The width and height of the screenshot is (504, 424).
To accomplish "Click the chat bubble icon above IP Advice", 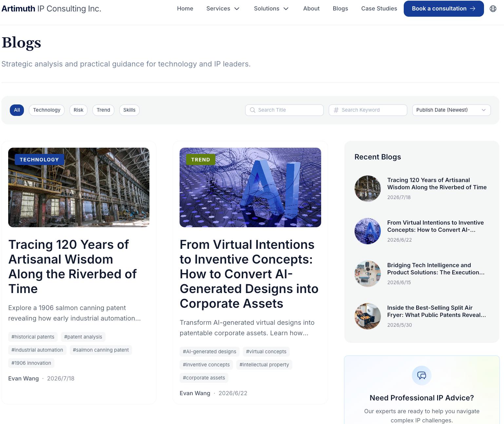I will [421, 375].
